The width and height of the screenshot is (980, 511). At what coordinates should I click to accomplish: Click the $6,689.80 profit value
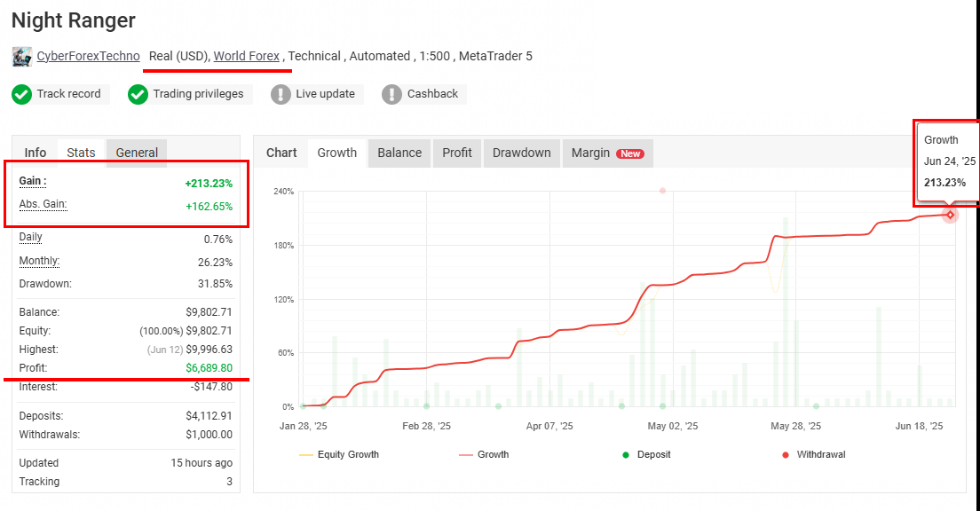point(209,368)
